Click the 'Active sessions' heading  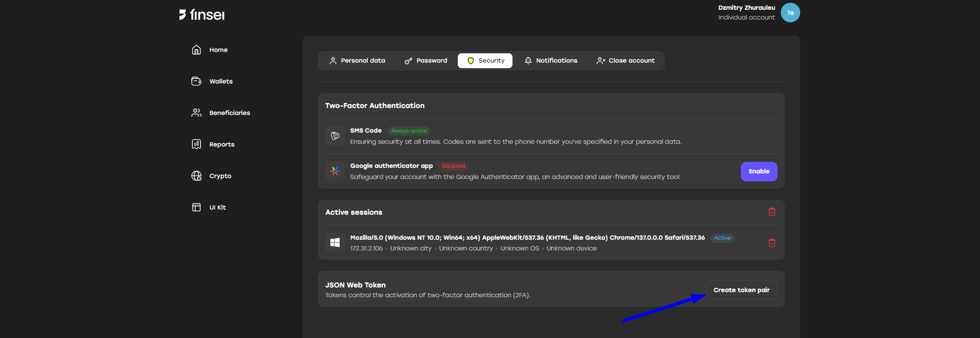pos(354,212)
